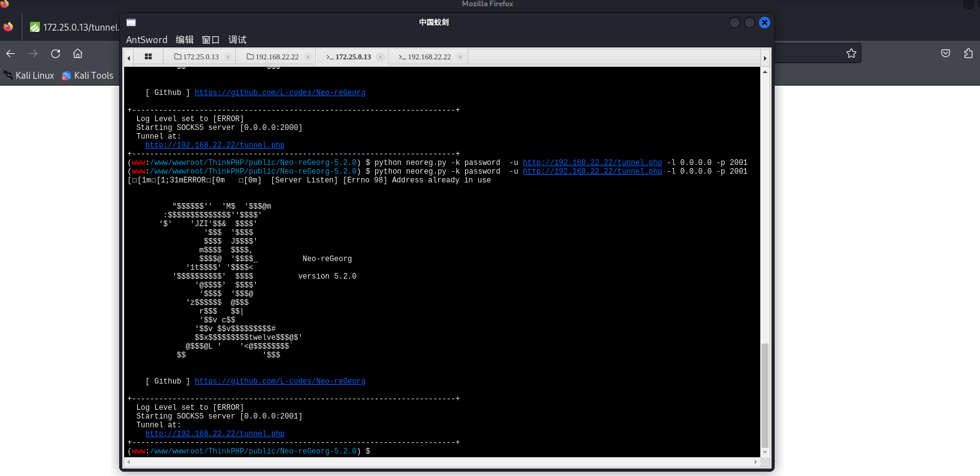This screenshot has width=980, height=476.
Task: Minimize the AntSword window
Action: click(735, 22)
